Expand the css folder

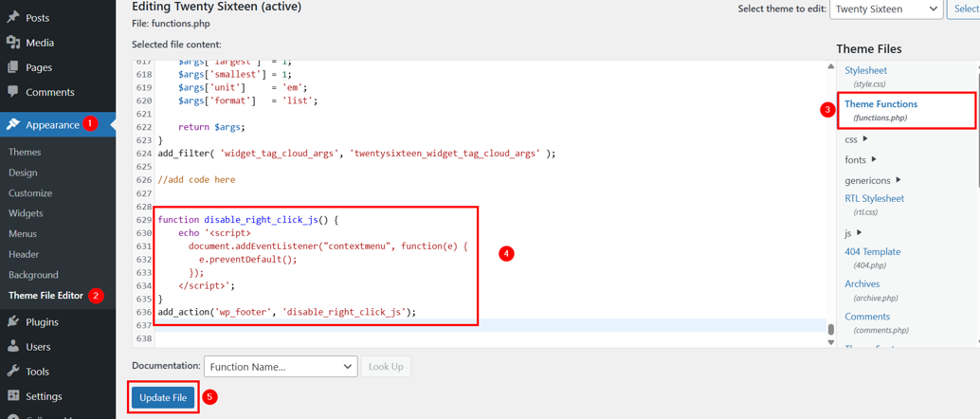856,139
